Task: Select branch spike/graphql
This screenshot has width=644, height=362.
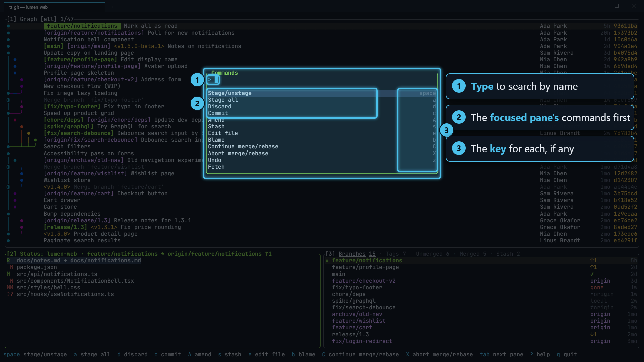Action: (481, 301)
